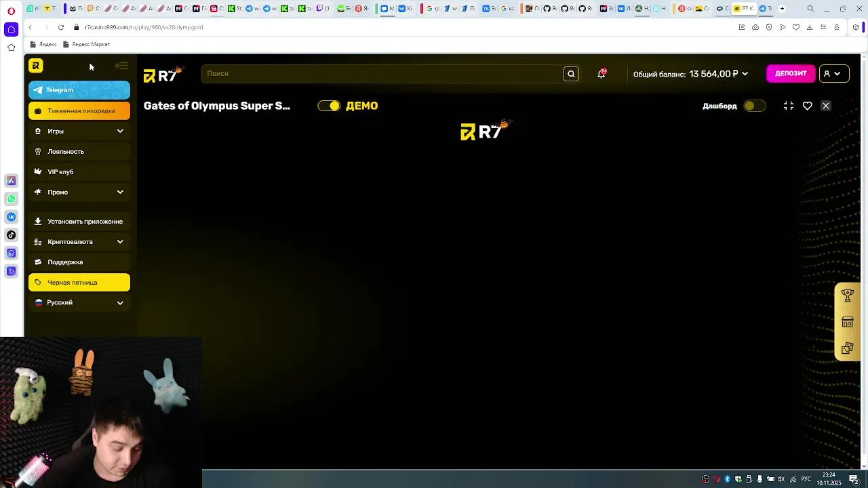The image size is (868, 488).
Task: Open VK in the Opera sidebar
Action: tap(11, 217)
